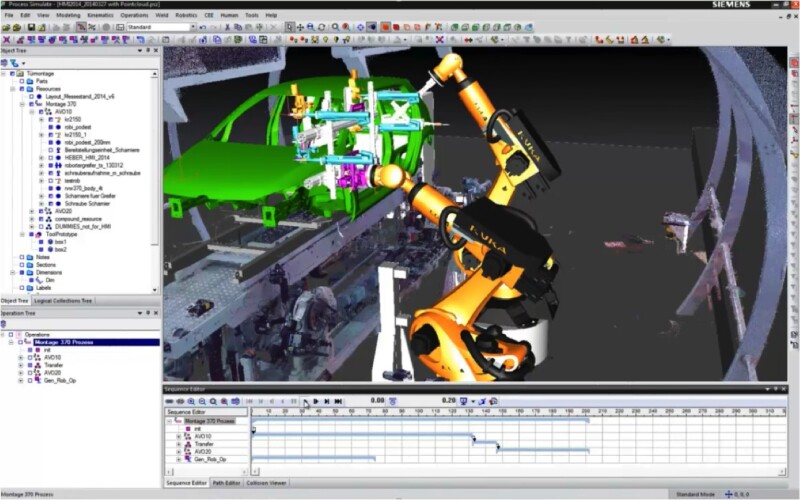
Task: Click the Cut scissors icon
Action: (228, 27)
